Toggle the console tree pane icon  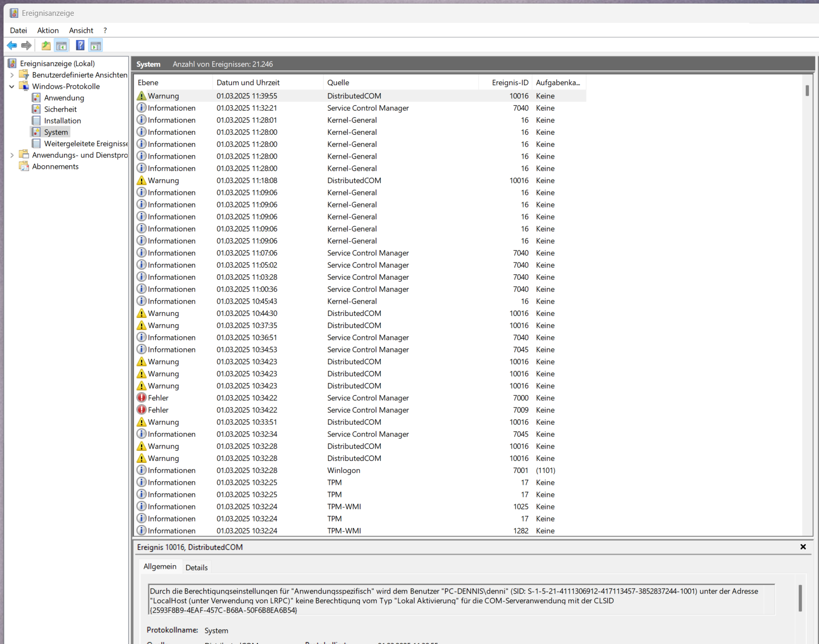click(x=62, y=46)
